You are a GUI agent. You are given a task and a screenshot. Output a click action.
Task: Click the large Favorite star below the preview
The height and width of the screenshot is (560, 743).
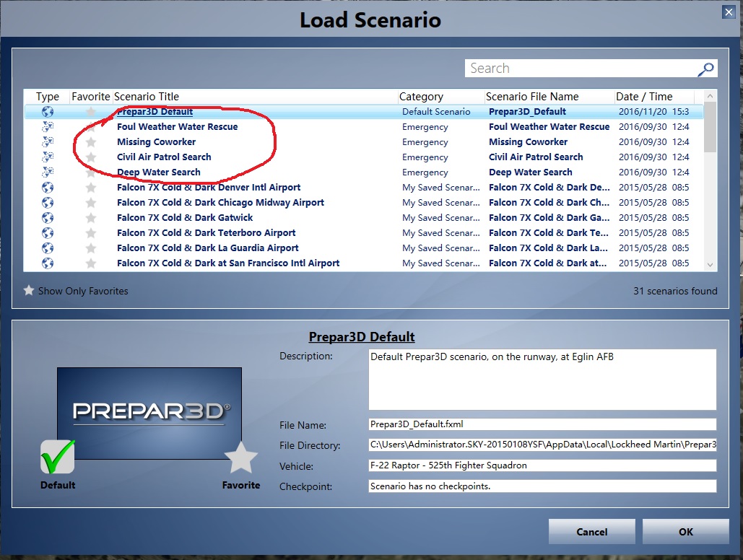(x=240, y=458)
